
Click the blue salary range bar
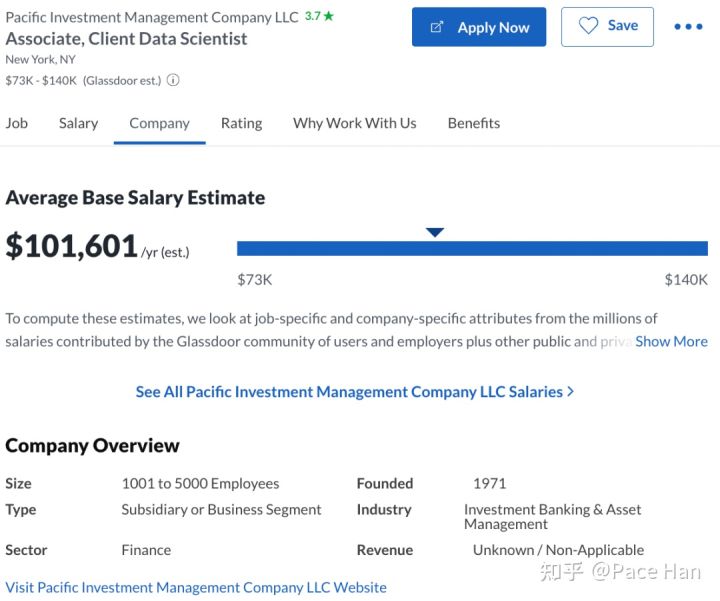click(x=472, y=248)
